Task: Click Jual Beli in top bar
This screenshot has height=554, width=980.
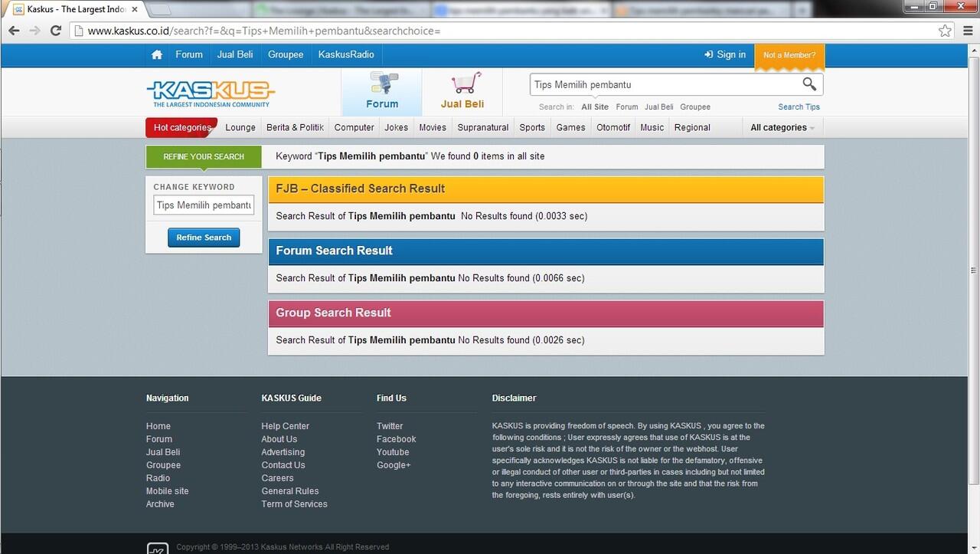Action: (x=235, y=54)
